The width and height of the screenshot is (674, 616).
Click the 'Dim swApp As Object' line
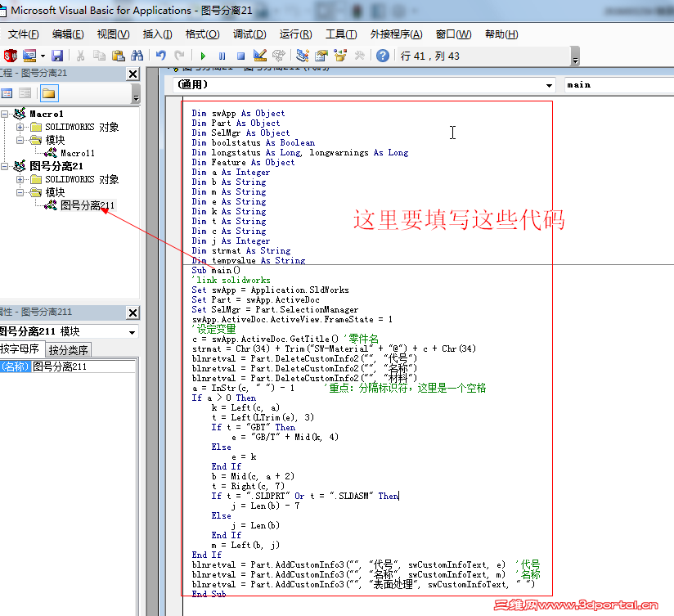[238, 114]
